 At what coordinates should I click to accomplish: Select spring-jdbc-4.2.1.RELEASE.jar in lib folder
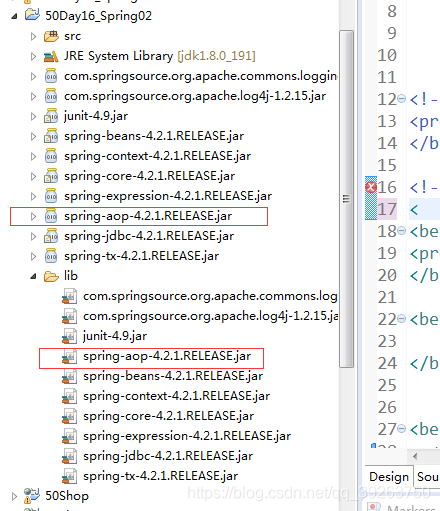[168, 456]
